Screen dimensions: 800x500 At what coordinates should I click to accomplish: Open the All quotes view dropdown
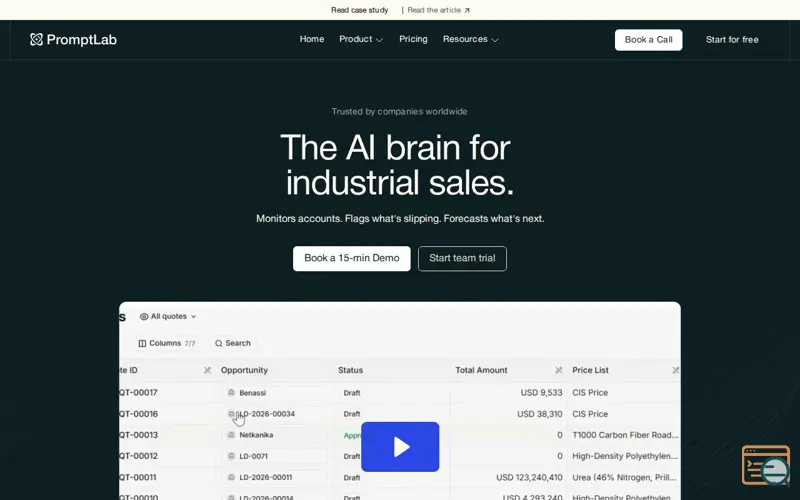coord(168,316)
